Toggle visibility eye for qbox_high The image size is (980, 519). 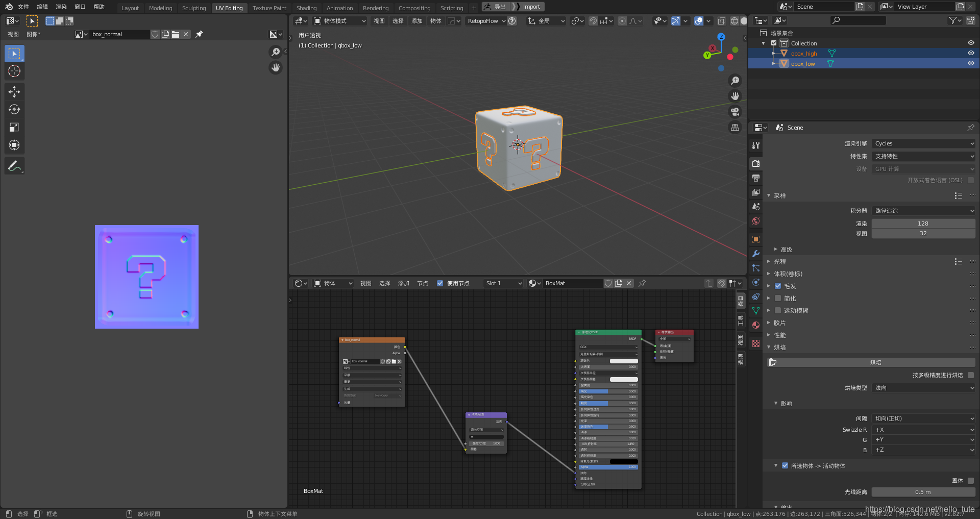point(971,53)
